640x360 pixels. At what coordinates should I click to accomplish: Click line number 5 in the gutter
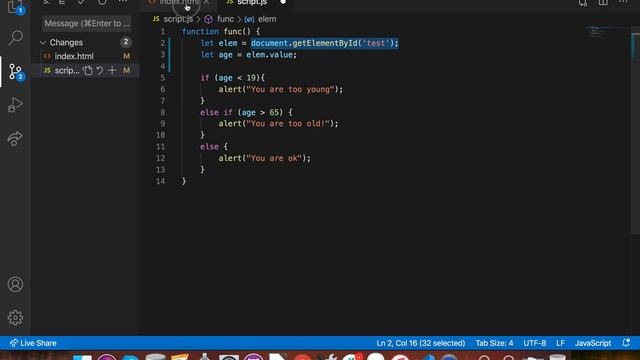pos(162,78)
